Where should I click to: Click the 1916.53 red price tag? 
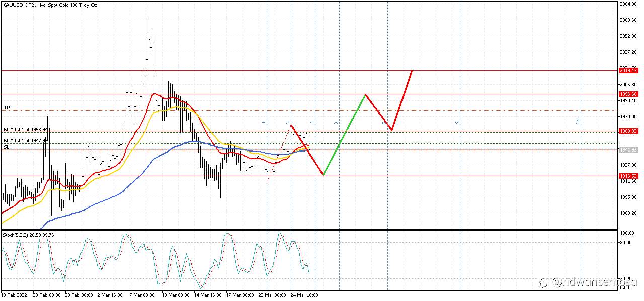[628, 176]
